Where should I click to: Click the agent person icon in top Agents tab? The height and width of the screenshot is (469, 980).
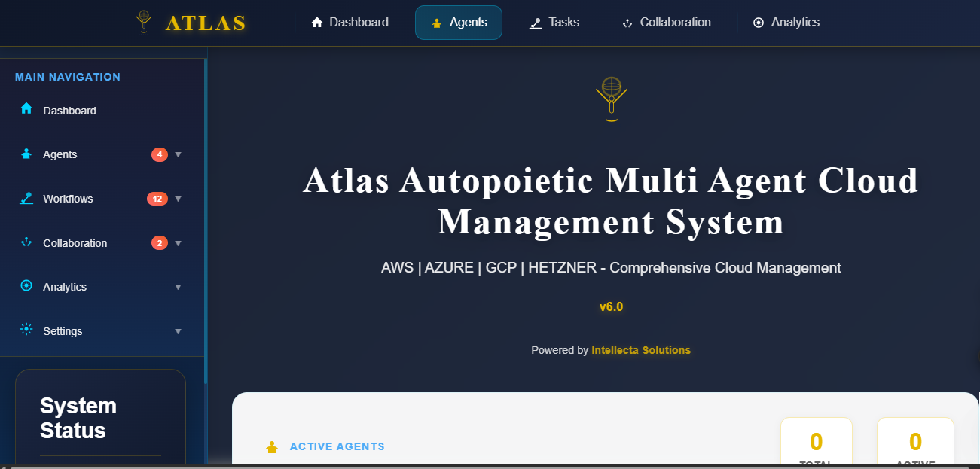coord(437,23)
